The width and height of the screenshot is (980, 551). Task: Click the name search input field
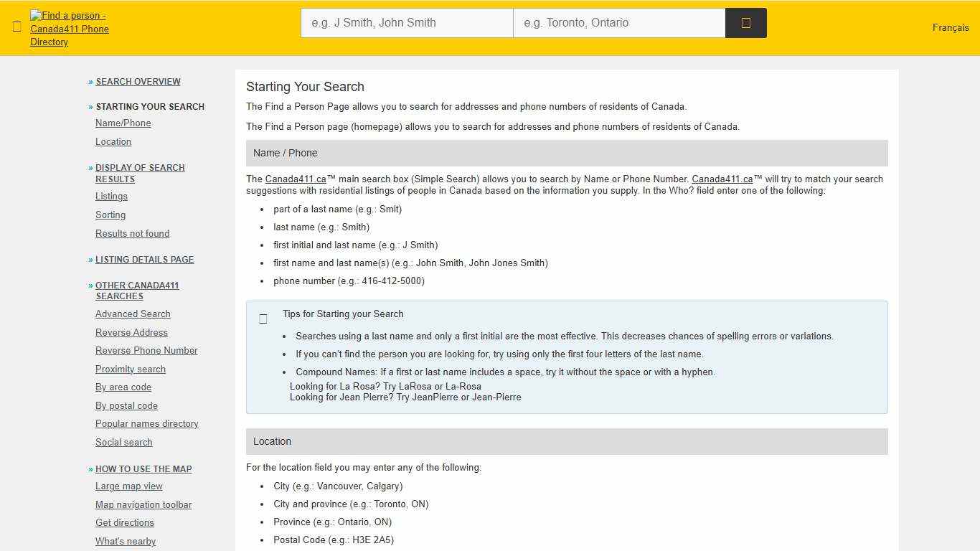click(406, 22)
